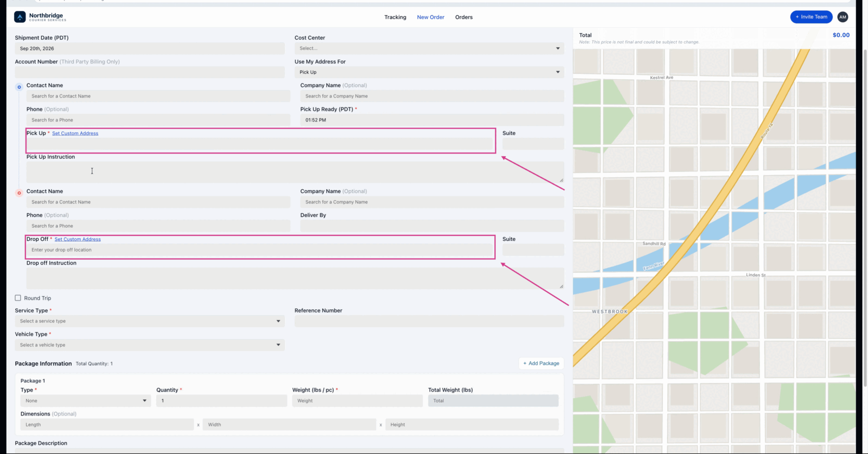Click the drop-off Phone search field
868x454 pixels.
158,226
